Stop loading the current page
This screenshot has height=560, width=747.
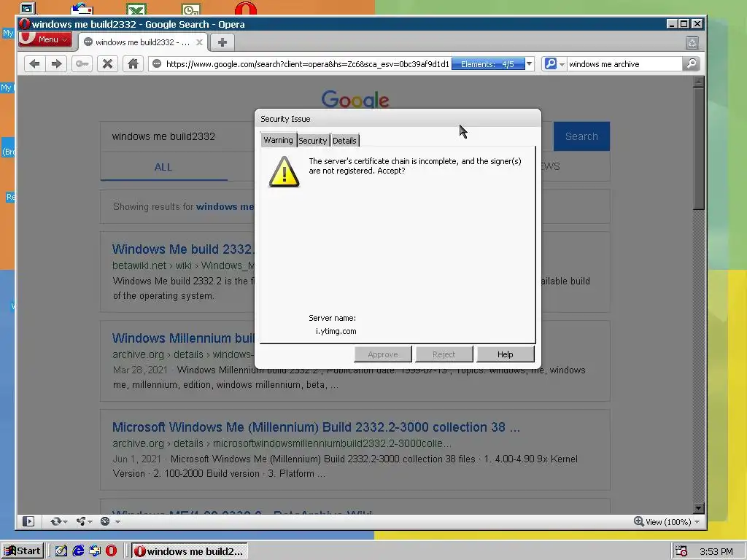click(x=108, y=64)
